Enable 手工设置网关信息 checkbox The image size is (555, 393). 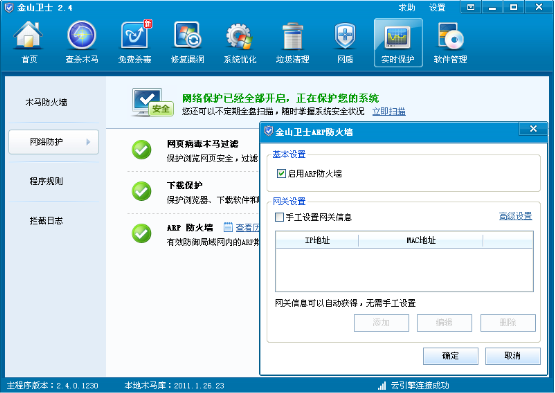pyautogui.click(x=279, y=217)
